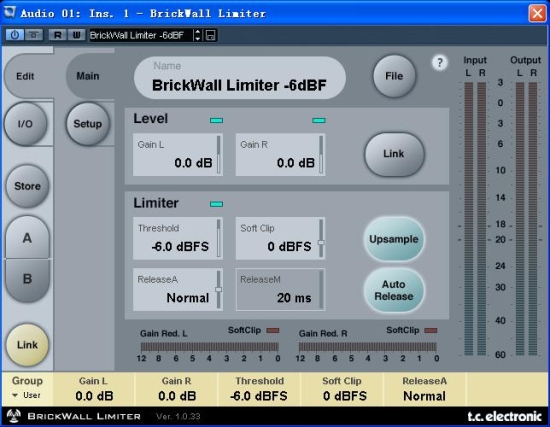Click the Gain Red. L meter

pos(209,347)
